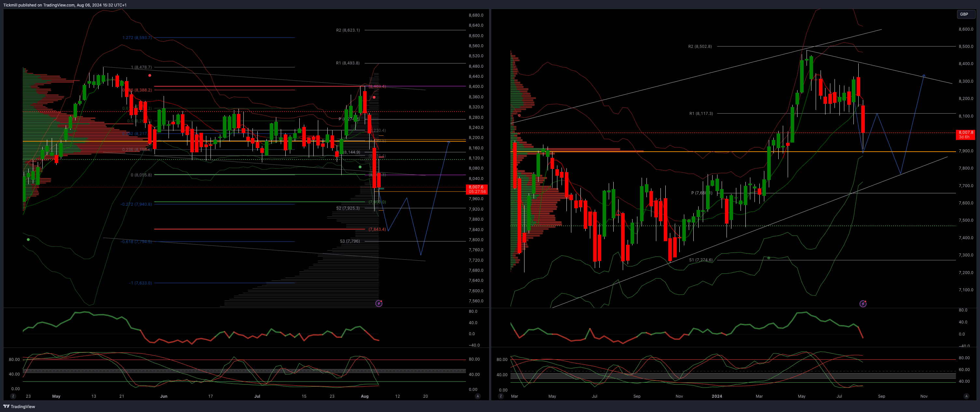Click the Jun label on left time axis
Viewport: 980px width, 412px height.
[164, 396]
